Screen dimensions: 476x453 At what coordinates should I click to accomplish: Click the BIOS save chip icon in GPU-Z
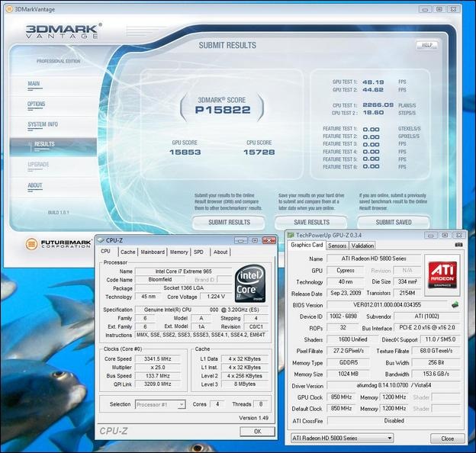(455, 304)
